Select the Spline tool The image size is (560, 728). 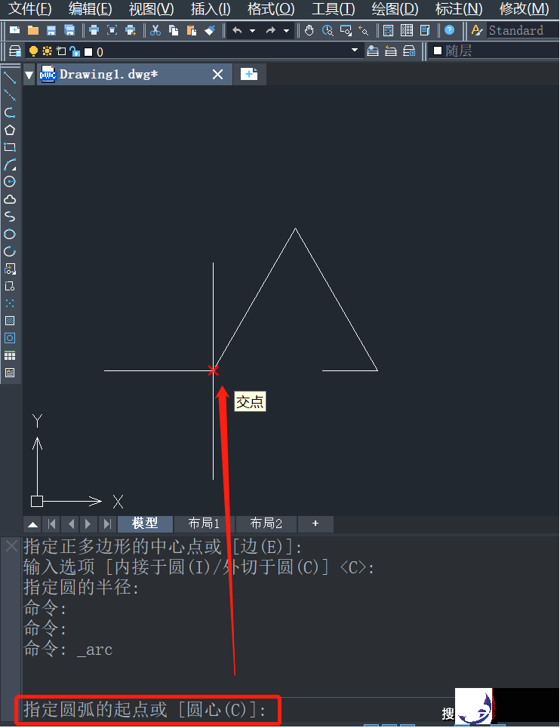click(x=10, y=217)
